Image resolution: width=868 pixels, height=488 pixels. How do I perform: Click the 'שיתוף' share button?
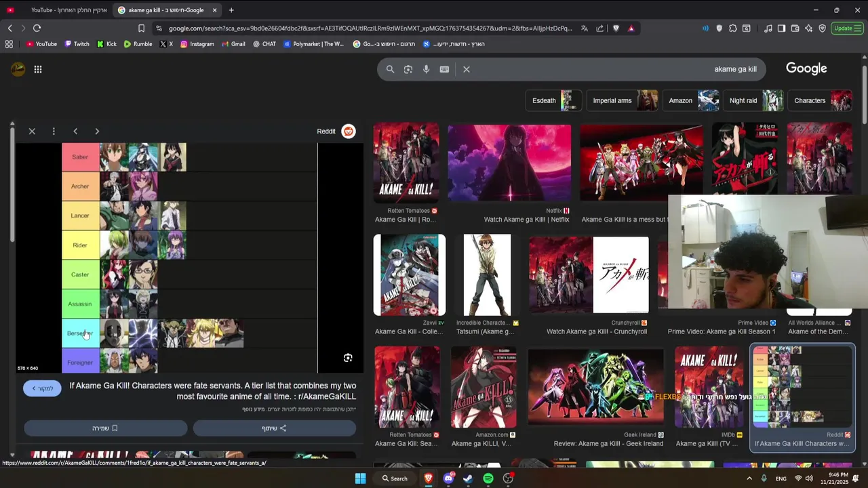tap(274, 428)
